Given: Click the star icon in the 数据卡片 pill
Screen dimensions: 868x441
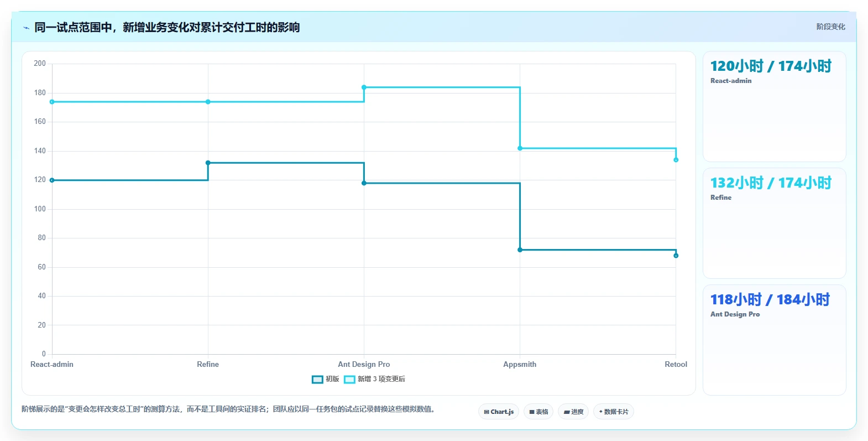Looking at the screenshot, I should (601, 412).
